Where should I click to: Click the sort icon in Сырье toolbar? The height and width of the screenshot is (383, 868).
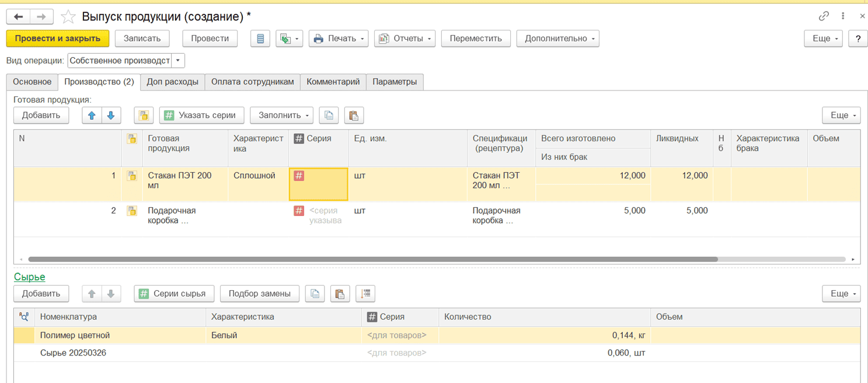tap(366, 294)
